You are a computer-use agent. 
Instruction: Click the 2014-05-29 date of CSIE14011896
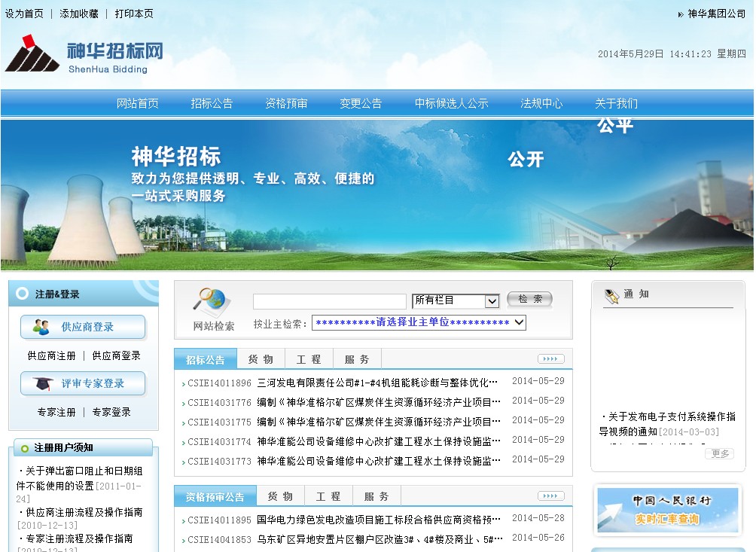tap(538, 381)
